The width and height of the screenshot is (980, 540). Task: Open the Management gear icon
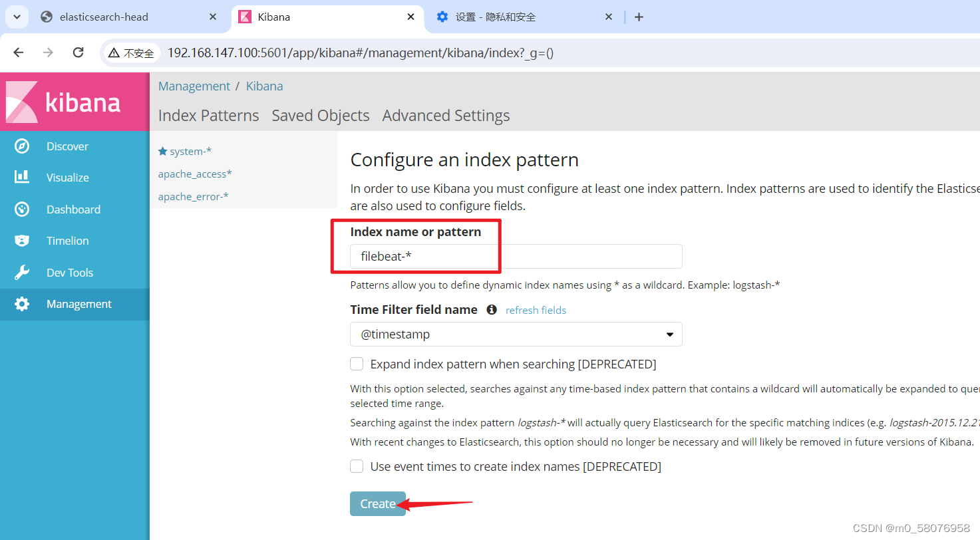(22, 304)
